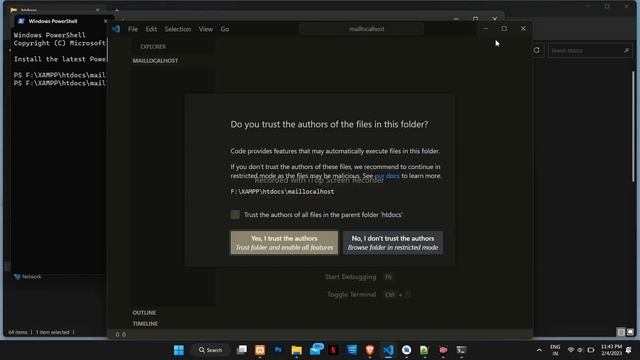Click the '64 items' text in File Explorer status bar
Viewport: 640px width, 360px height.
point(18,332)
